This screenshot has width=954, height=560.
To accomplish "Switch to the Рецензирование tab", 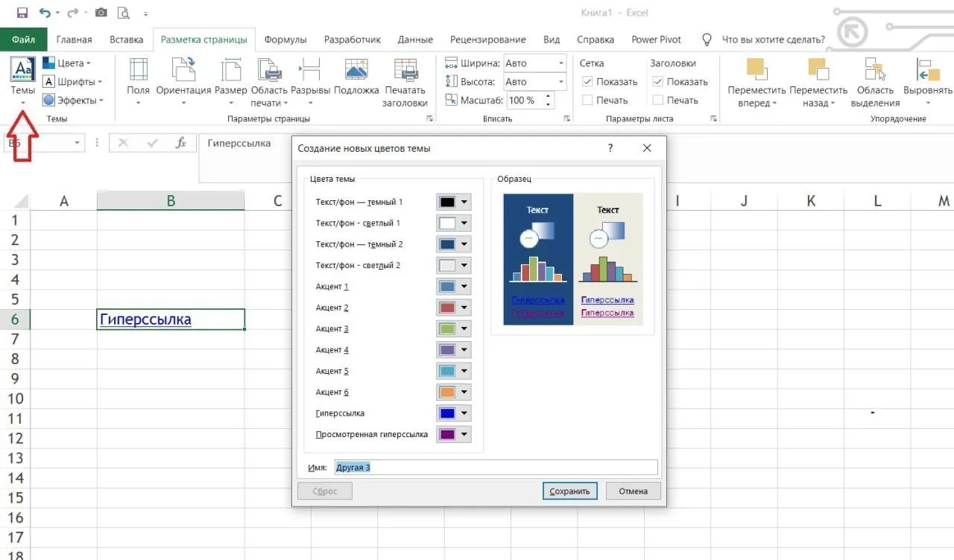I will (x=488, y=39).
